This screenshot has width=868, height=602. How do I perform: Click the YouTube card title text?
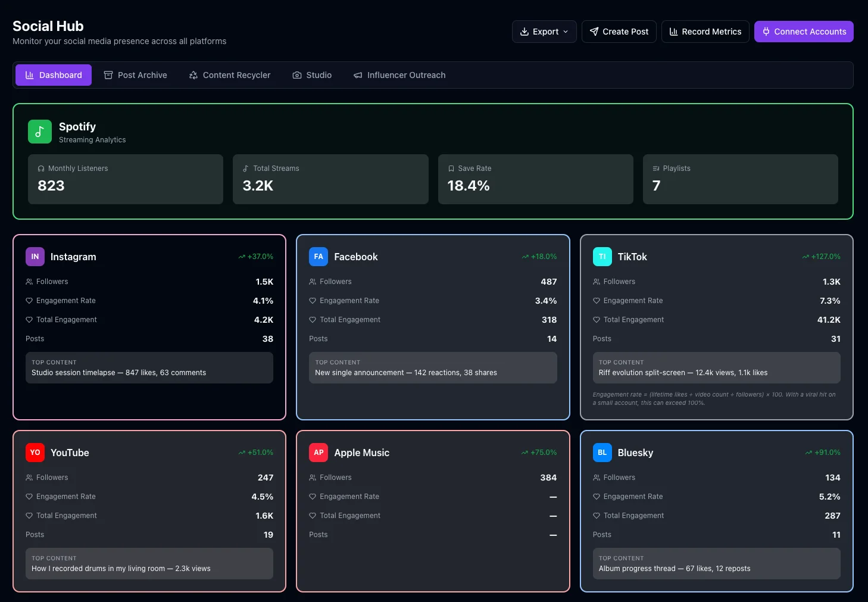pyautogui.click(x=70, y=453)
